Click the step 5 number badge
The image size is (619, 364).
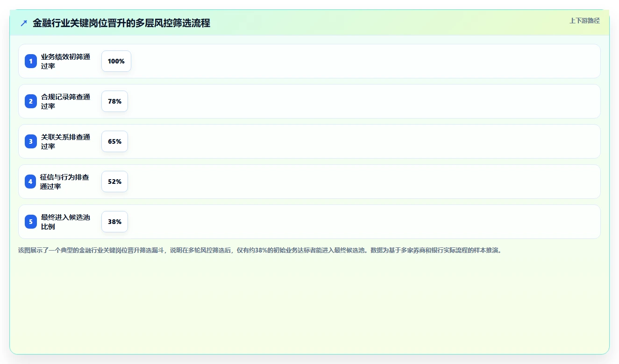coord(31,222)
